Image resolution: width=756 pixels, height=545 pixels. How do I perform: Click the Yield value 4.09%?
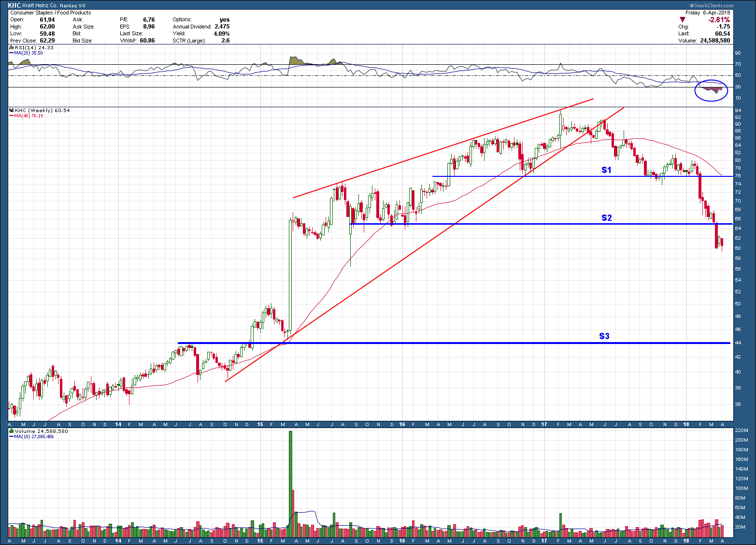point(222,34)
